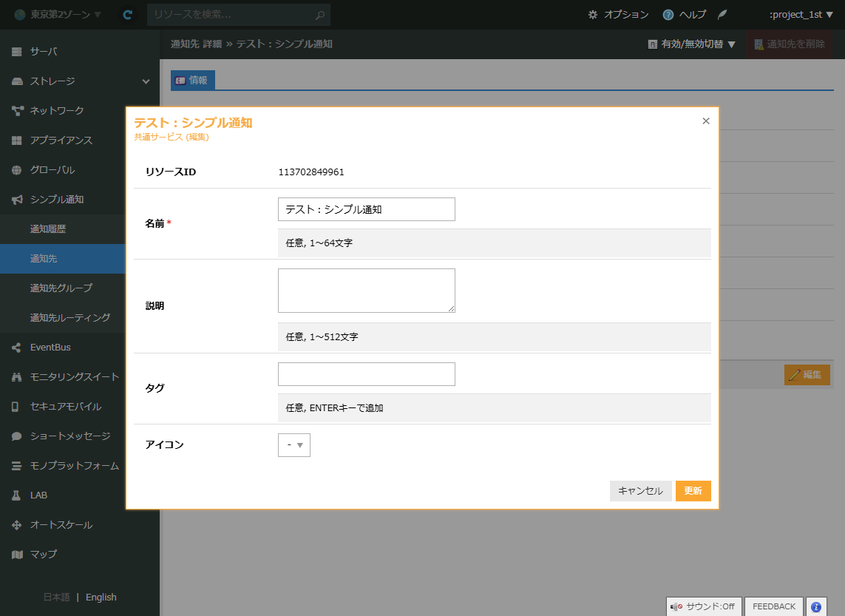Viewport: 845px width, 616px height.
Task: Open EventBus in the sidebar
Action: coord(50,348)
